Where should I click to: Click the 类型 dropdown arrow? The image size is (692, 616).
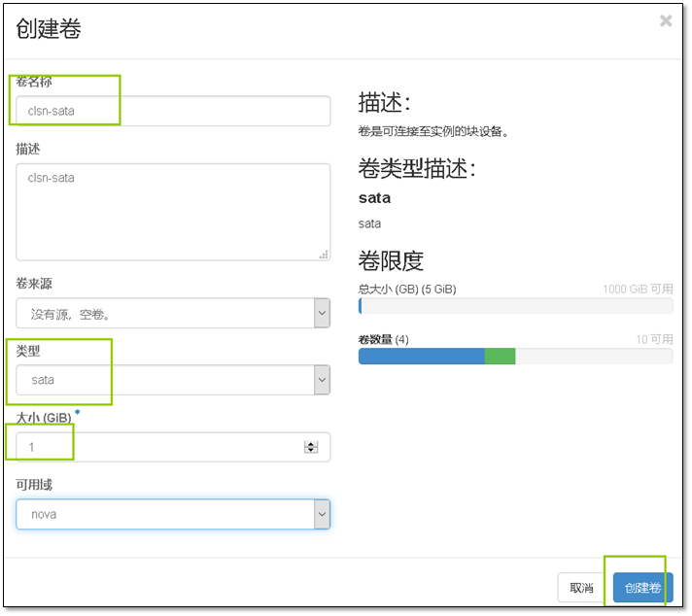pyautogui.click(x=322, y=380)
